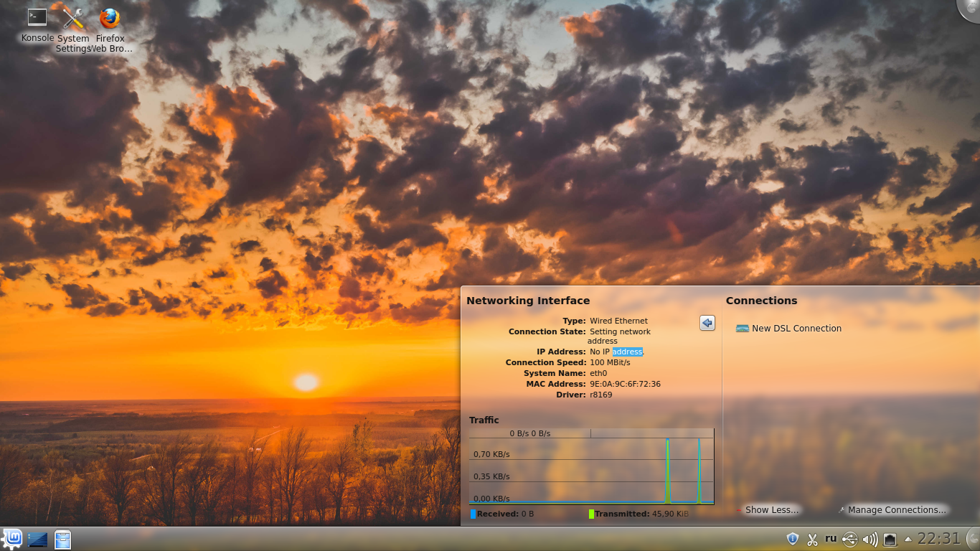The width and height of the screenshot is (980, 551).
Task: Click the blue shield info tray icon
Action: [x=793, y=539]
